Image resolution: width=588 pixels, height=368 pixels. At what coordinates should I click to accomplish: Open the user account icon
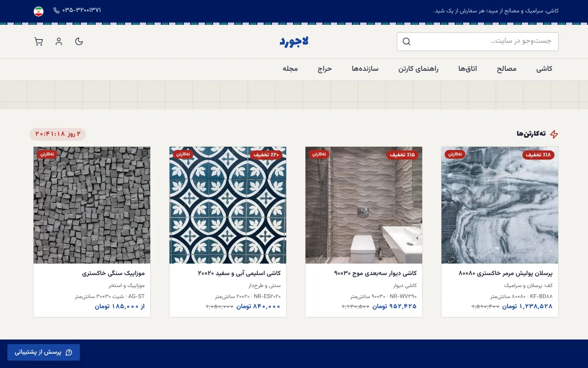click(x=59, y=41)
